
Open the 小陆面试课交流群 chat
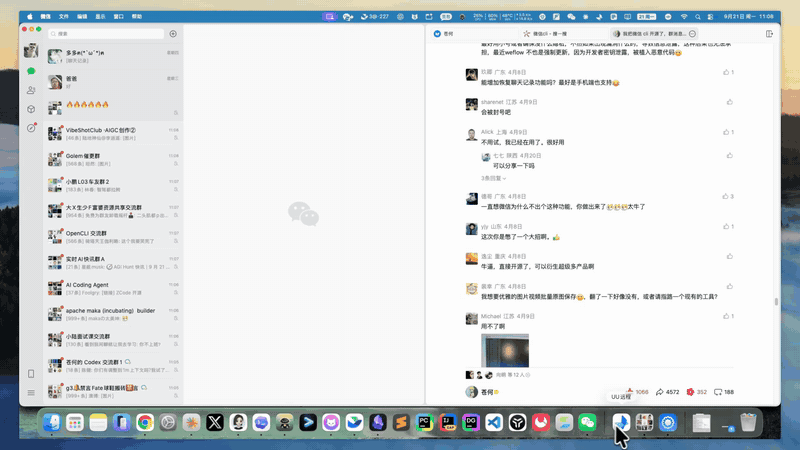(x=113, y=340)
